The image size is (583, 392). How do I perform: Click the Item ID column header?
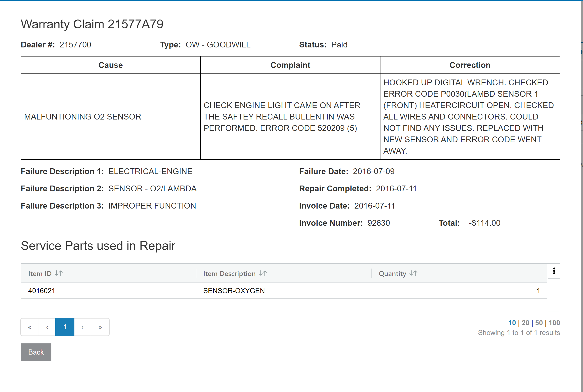point(40,274)
